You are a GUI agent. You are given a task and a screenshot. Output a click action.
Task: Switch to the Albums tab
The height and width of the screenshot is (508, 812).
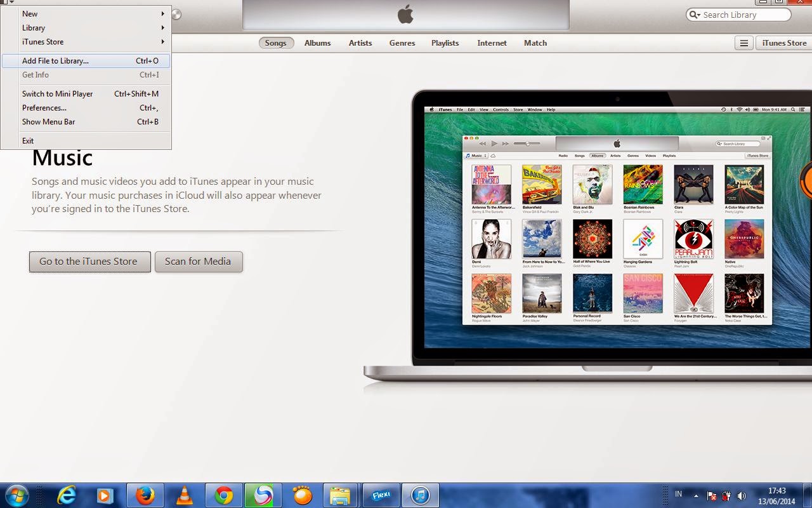(317, 43)
